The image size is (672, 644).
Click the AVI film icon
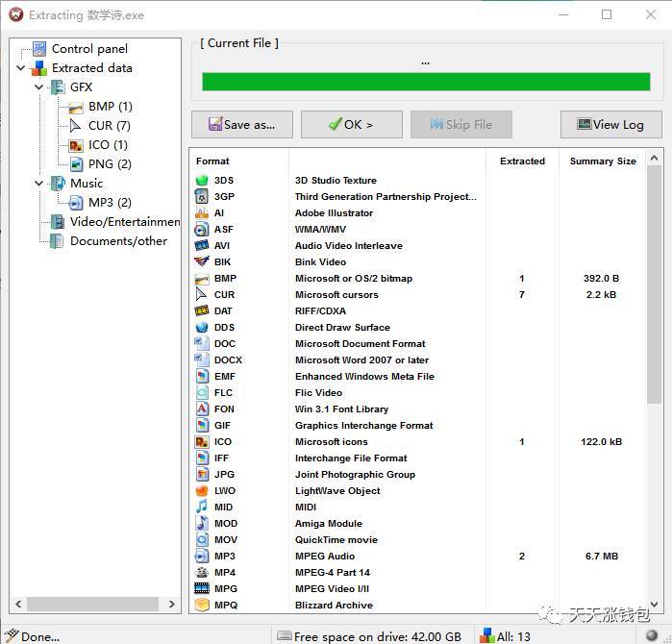pos(202,245)
